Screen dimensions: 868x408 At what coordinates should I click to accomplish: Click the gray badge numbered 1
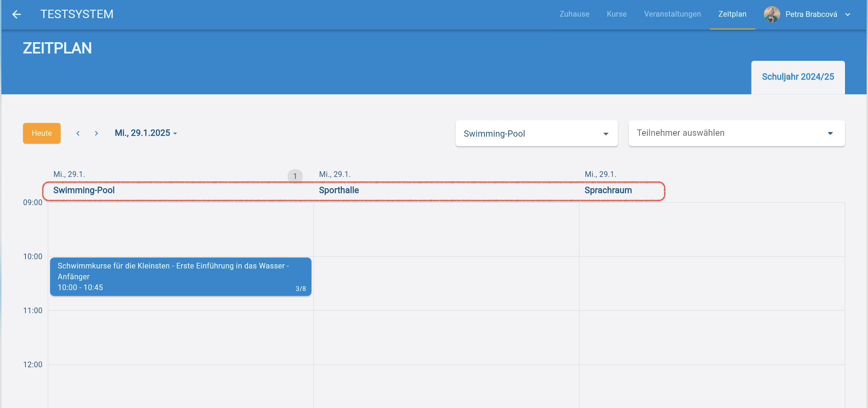pos(295,176)
